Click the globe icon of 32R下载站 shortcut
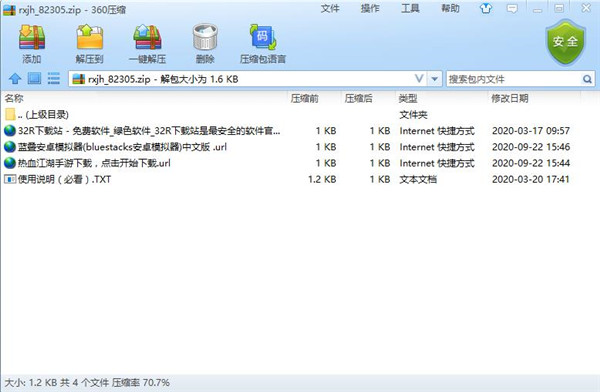Viewport: 600px width, 392px height. coord(10,131)
